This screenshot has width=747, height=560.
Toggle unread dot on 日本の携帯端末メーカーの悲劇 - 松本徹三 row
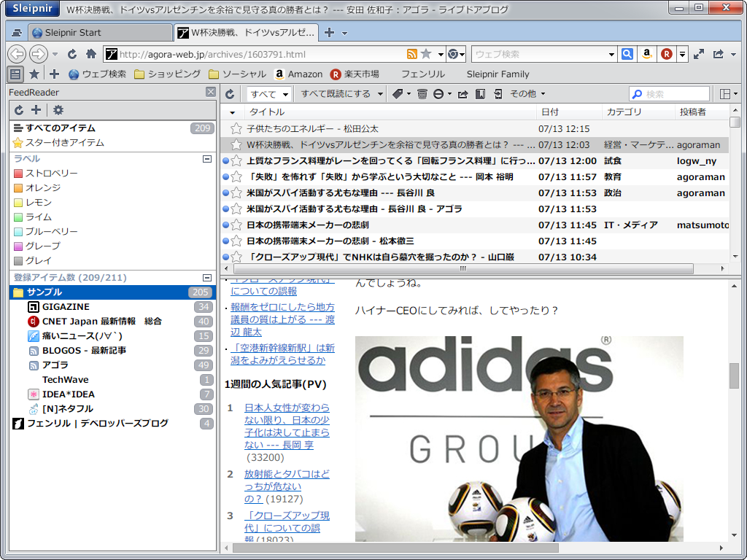pos(226,241)
